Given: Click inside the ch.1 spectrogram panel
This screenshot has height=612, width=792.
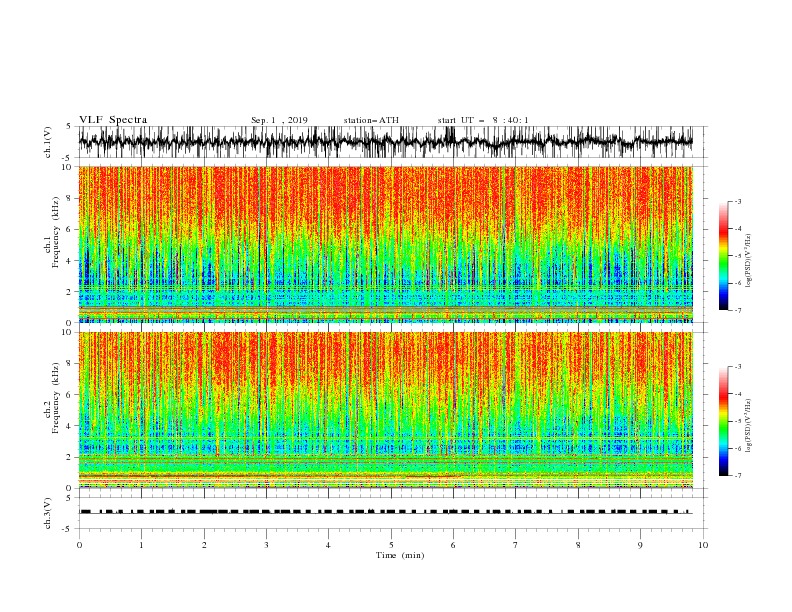Looking at the screenshot, I should (x=385, y=244).
